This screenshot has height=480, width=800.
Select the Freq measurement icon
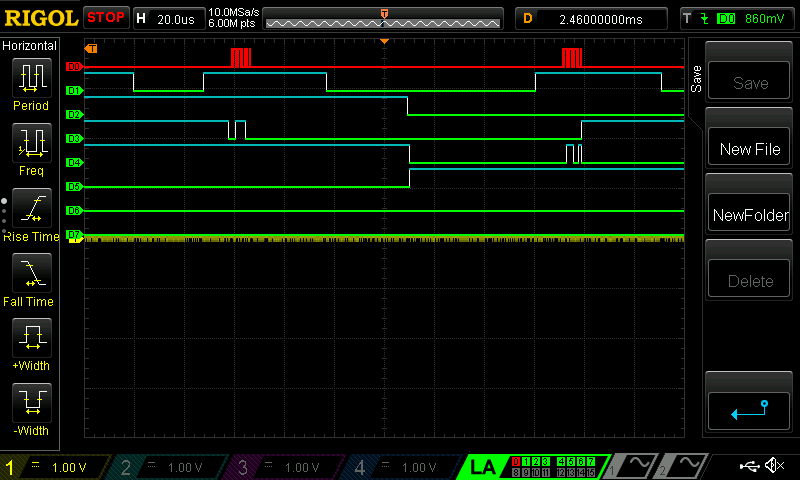point(32,142)
